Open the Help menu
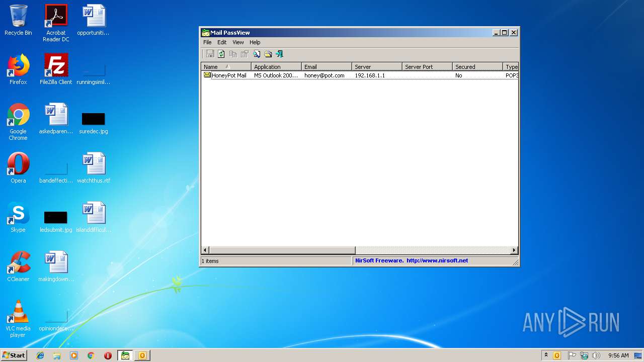 coord(255,42)
